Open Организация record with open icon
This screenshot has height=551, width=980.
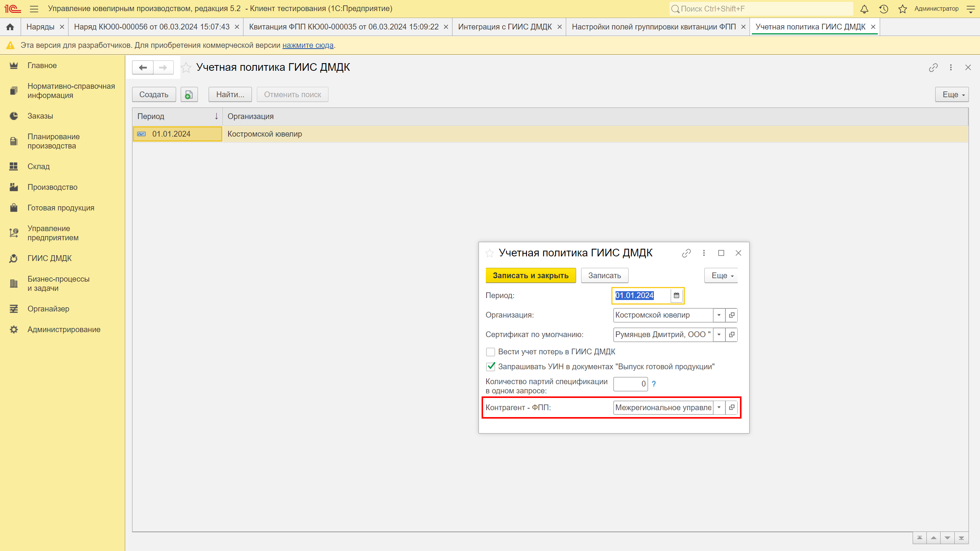732,315
